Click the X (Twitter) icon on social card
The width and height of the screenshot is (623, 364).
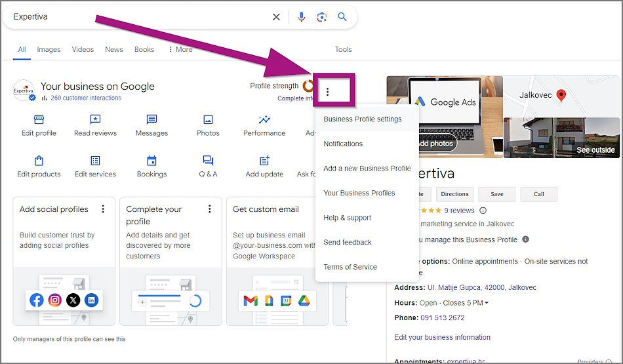(73, 300)
